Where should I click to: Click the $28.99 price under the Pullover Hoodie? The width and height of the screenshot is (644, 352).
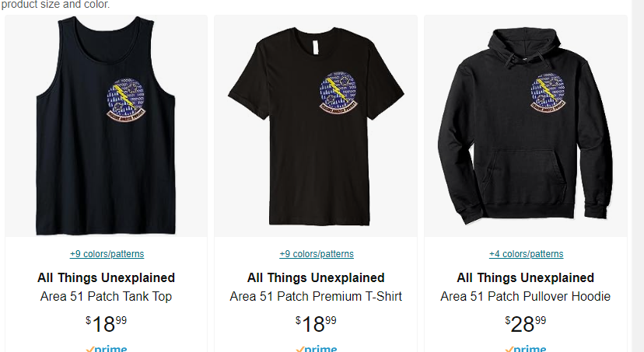[525, 324]
